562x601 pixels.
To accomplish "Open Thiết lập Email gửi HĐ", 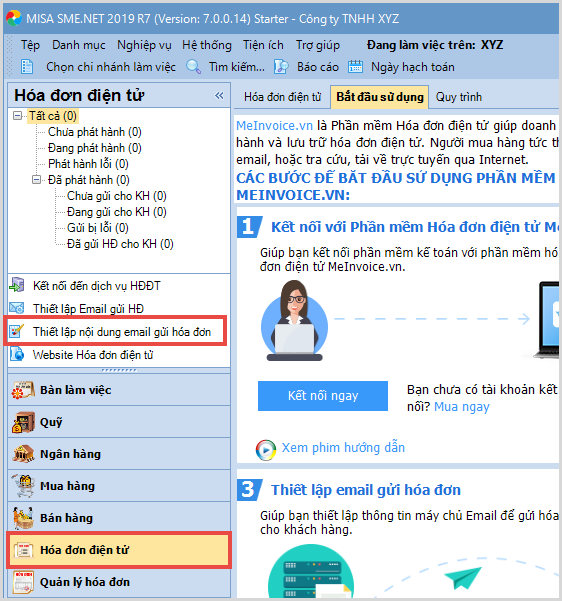I will coord(88,309).
